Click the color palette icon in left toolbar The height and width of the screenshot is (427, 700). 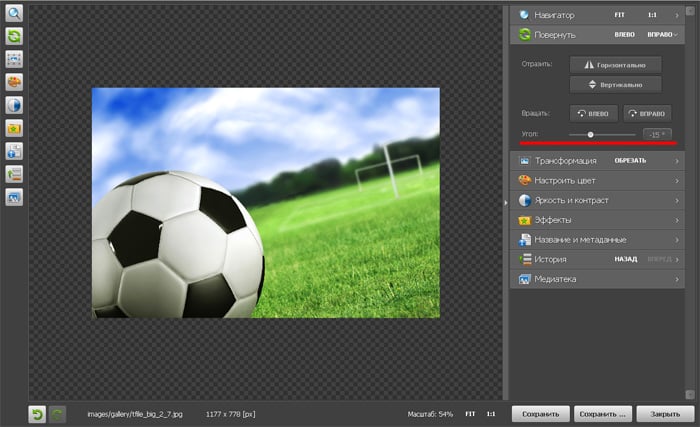[x=14, y=83]
